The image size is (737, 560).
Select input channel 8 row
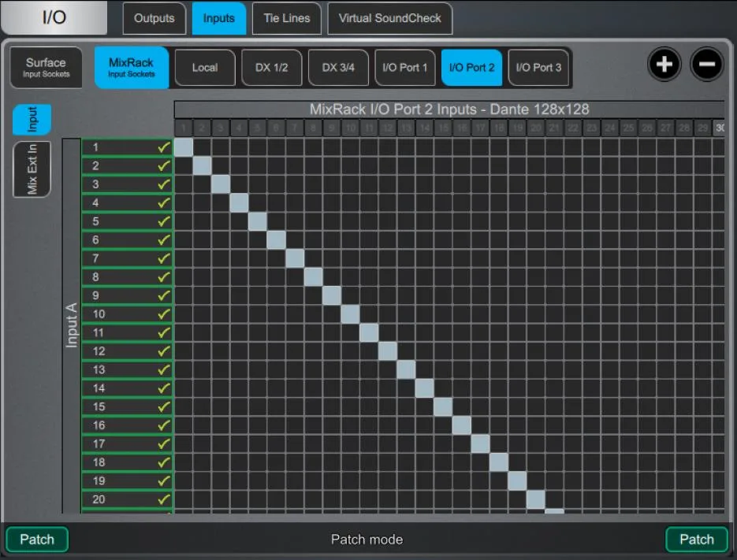tap(128, 277)
